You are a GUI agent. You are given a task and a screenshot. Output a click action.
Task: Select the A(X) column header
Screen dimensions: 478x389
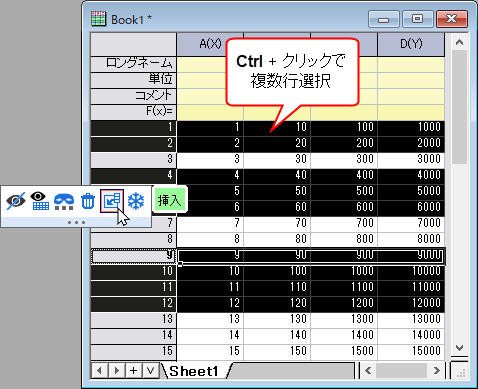(x=210, y=44)
